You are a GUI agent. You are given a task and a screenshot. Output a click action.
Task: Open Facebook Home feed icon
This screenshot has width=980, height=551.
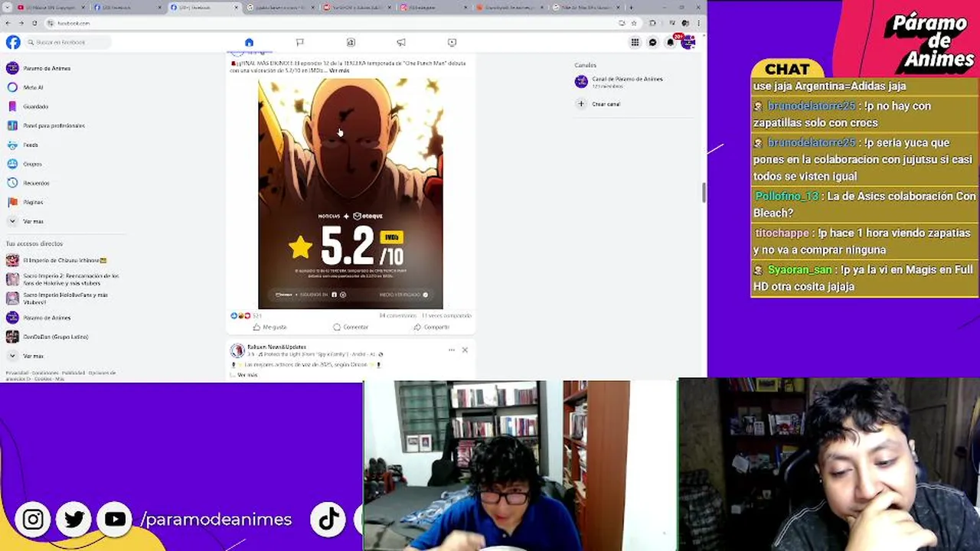point(249,42)
